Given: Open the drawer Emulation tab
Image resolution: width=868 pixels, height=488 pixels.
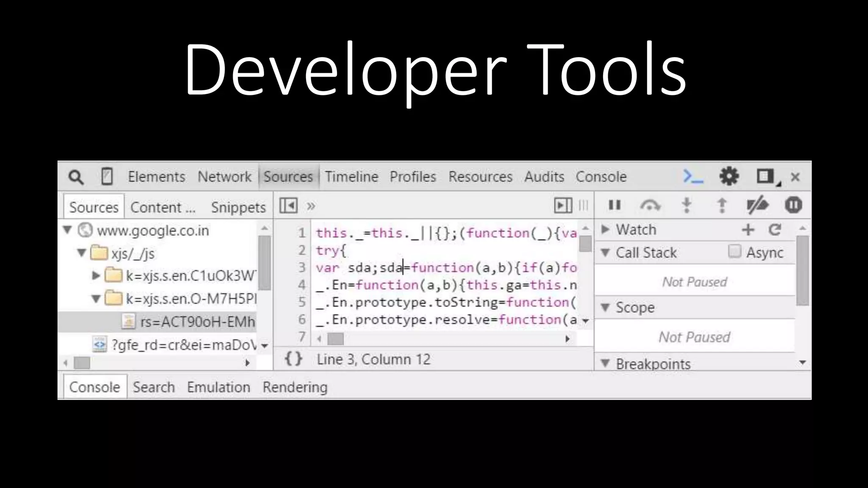Looking at the screenshot, I should pyautogui.click(x=219, y=387).
